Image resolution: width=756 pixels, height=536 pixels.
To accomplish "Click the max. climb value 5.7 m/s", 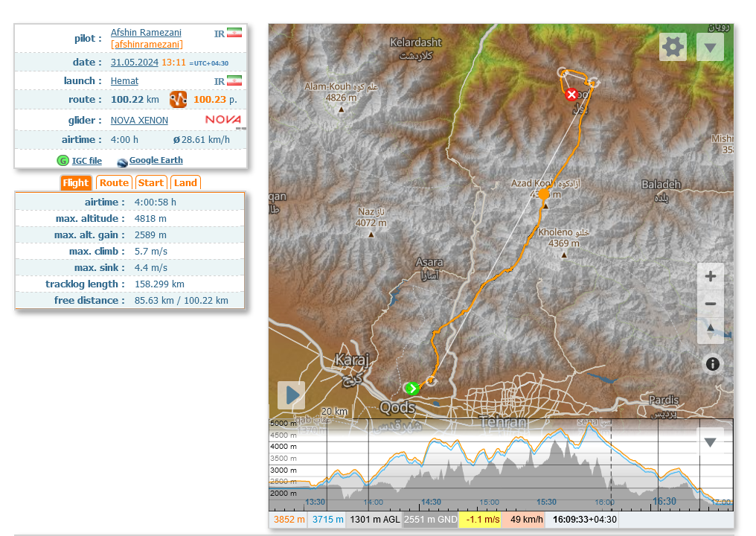I will point(151,252).
